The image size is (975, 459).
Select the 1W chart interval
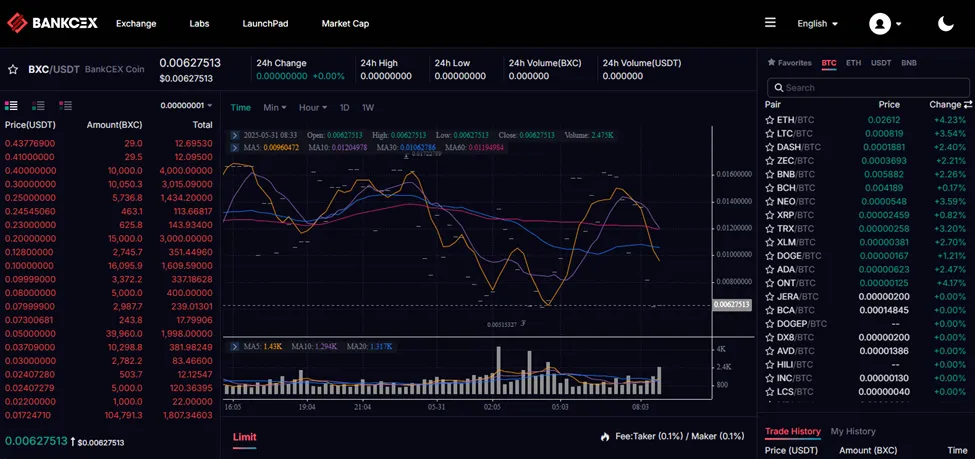[x=368, y=108]
